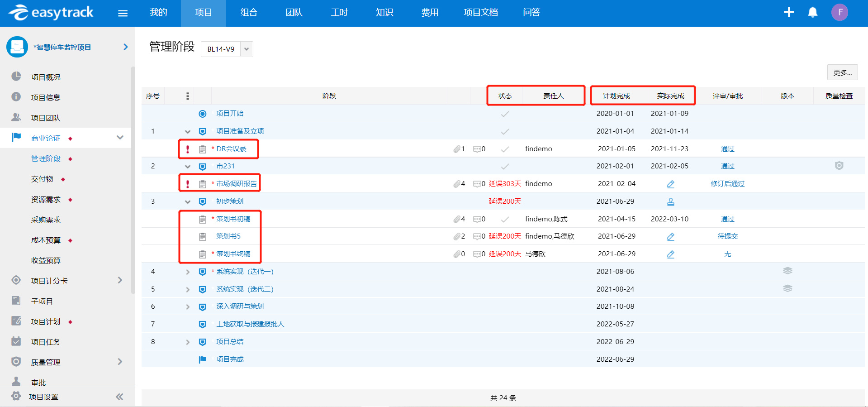Image resolution: width=868 pixels, height=407 pixels.
Task: Switch to the 我的 top tab
Action: point(158,13)
